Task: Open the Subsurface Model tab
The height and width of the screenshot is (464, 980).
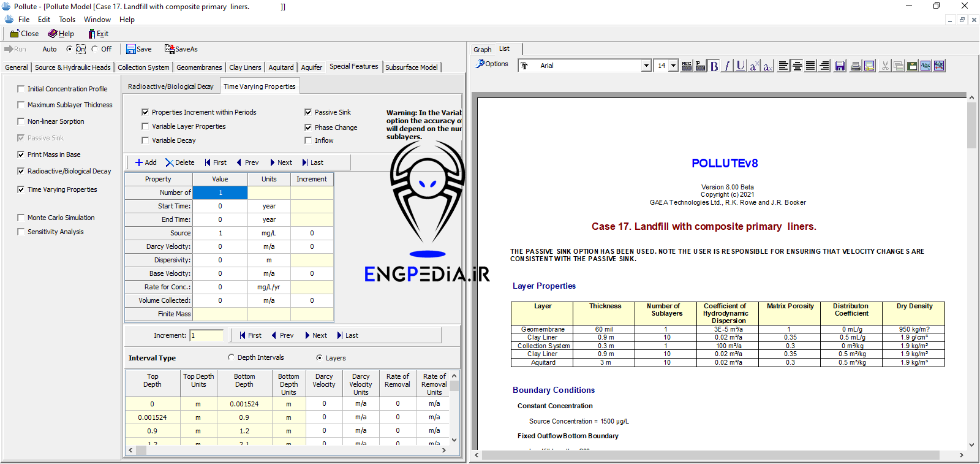Action: (x=412, y=67)
